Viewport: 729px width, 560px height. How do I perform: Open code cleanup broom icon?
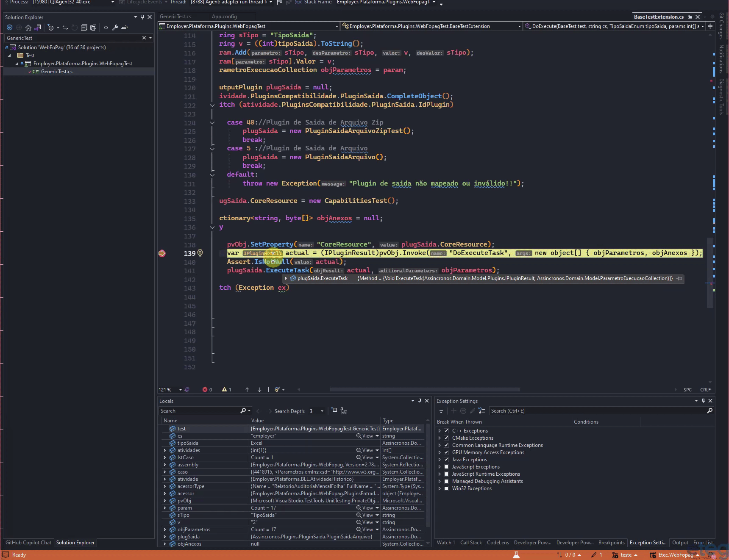pos(277,390)
